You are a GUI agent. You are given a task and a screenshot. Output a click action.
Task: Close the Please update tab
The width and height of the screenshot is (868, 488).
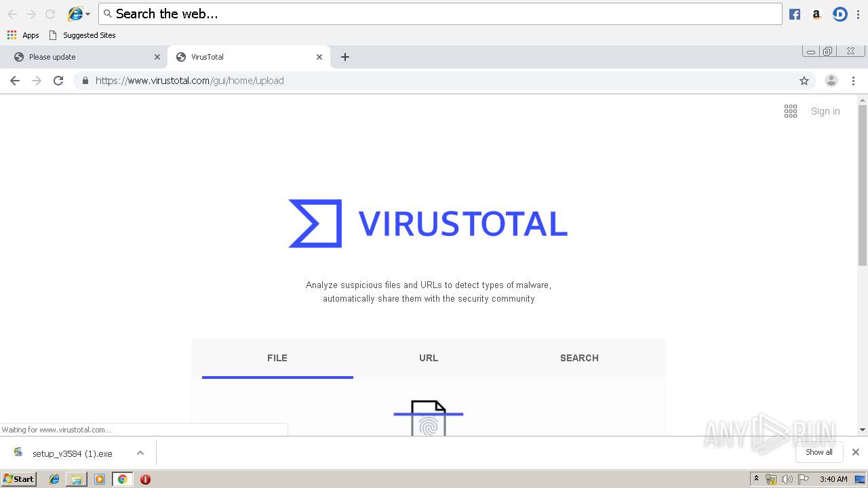click(x=157, y=57)
